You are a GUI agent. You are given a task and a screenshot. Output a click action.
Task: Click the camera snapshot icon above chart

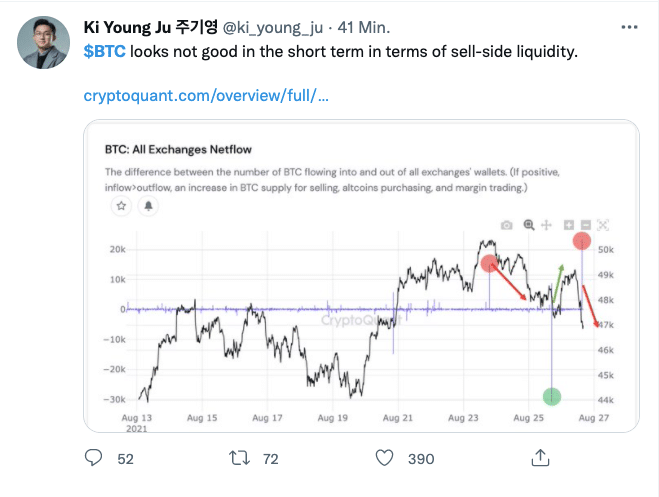click(x=507, y=226)
